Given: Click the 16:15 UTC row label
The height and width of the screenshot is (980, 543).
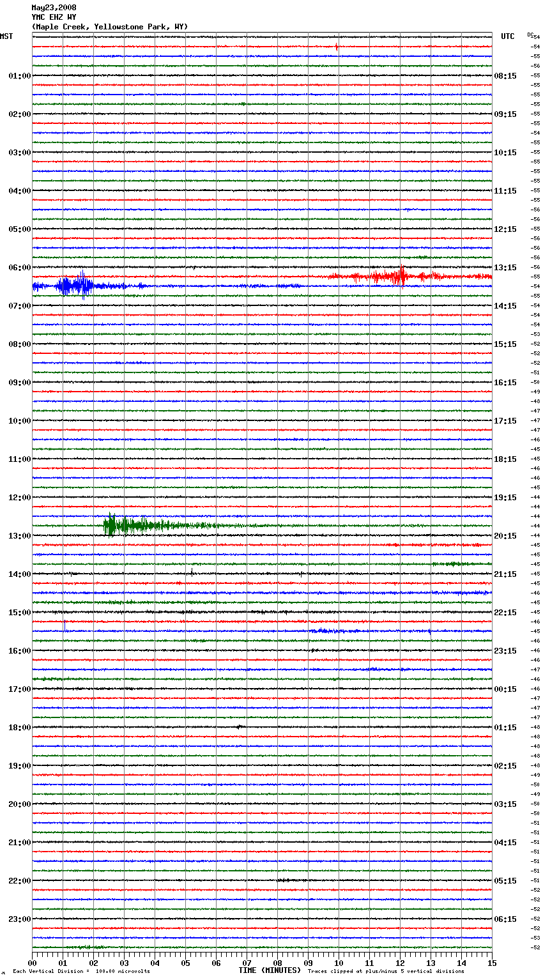Looking at the screenshot, I should coord(505,383).
